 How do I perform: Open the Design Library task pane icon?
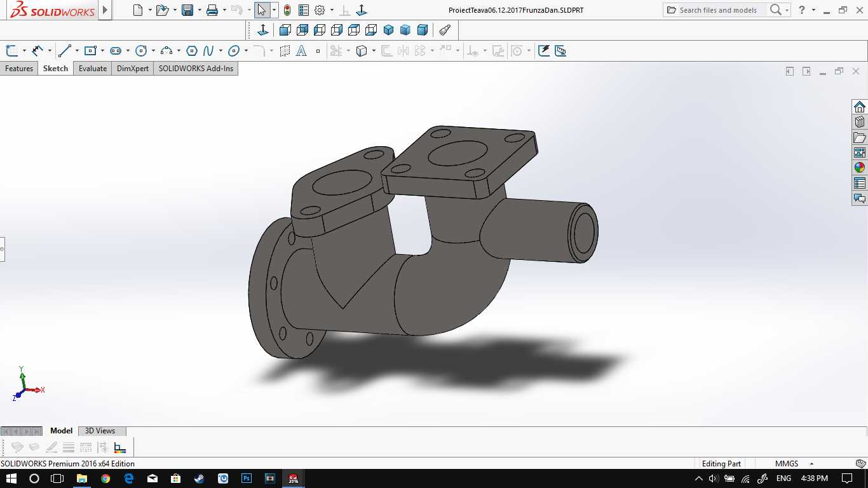860,122
